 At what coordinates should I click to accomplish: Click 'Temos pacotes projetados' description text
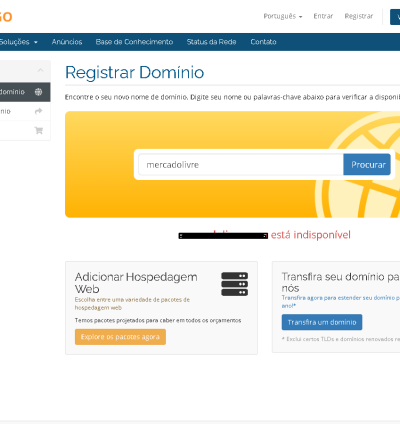click(158, 320)
